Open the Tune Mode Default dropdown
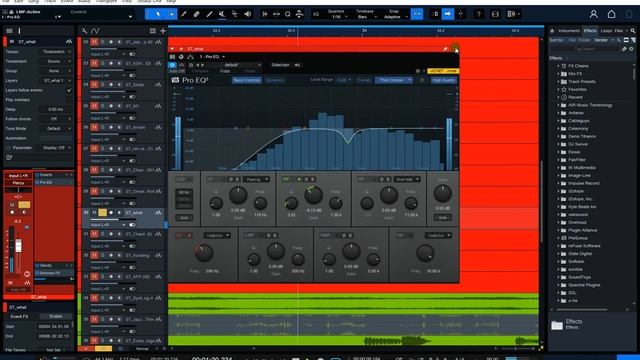Screen dimensions: 640x360 pos(56,129)
